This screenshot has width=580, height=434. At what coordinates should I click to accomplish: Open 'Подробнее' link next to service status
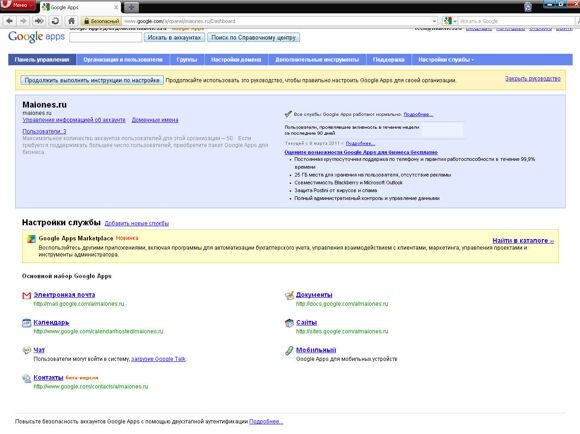click(418, 114)
